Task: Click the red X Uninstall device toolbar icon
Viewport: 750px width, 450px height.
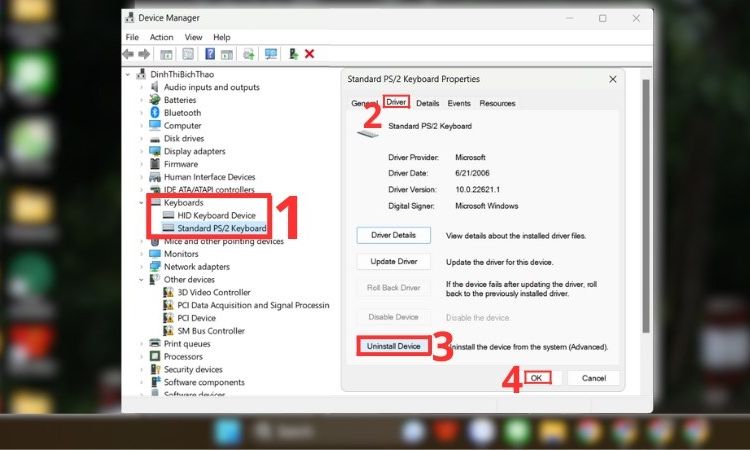Action: (309, 54)
